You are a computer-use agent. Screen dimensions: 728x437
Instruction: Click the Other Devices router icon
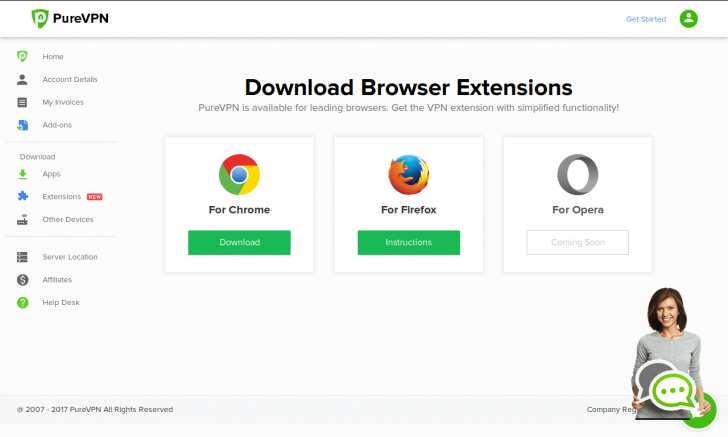[22, 220]
